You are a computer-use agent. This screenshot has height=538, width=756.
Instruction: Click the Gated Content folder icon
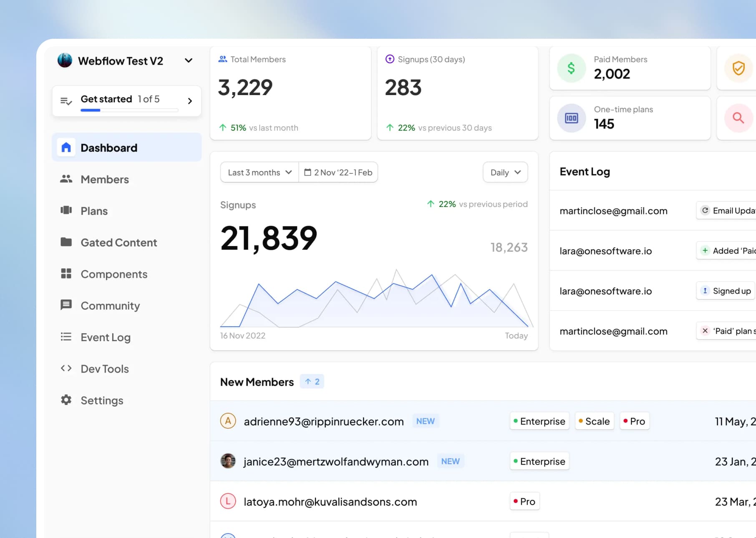[66, 242]
